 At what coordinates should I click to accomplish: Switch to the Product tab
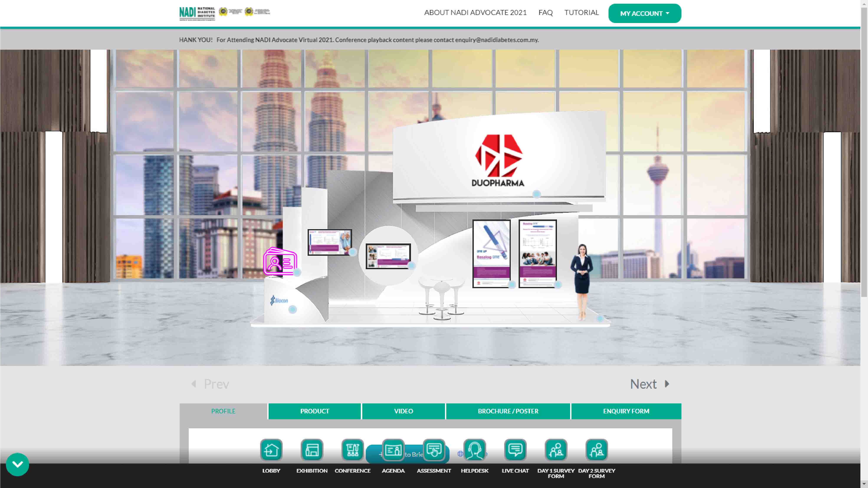coord(314,411)
